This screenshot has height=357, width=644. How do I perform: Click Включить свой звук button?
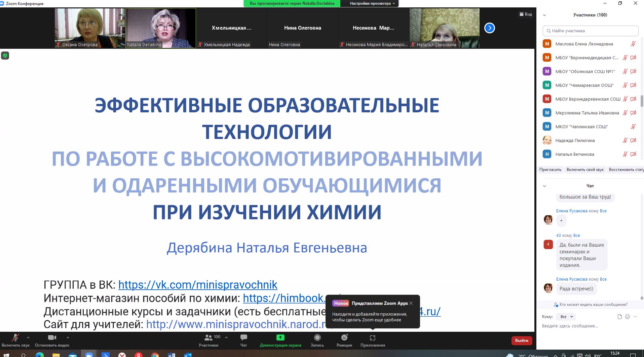(x=585, y=170)
